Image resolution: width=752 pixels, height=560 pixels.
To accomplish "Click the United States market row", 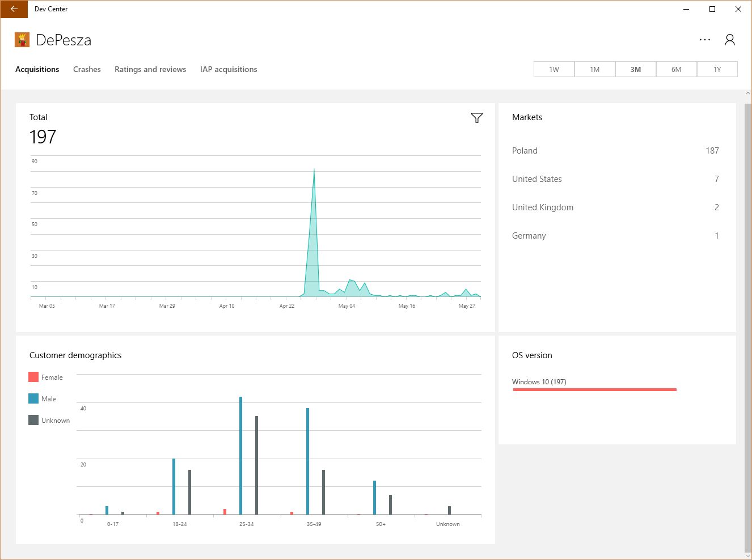I will coord(615,179).
